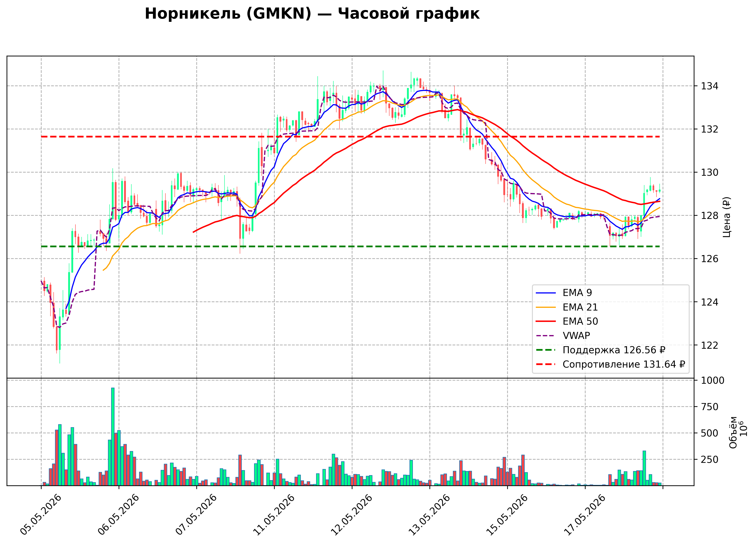The height and width of the screenshot is (544, 756).
Task: Click the price axis tick 128
Action: coord(709,216)
